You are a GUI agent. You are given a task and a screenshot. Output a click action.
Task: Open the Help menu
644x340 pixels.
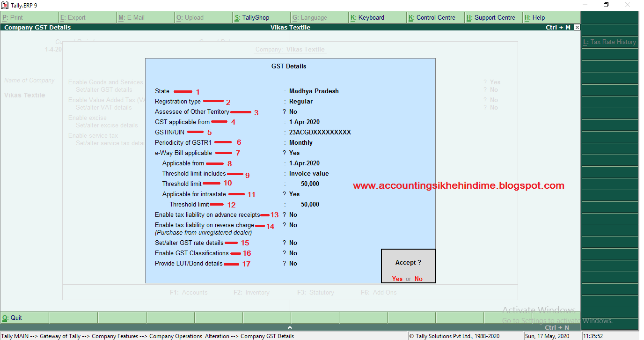[x=551, y=17]
